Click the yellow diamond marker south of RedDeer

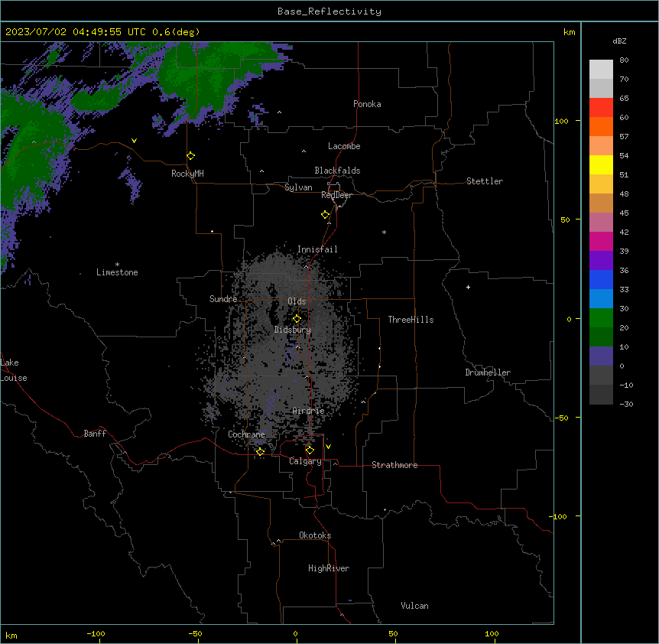(x=326, y=215)
